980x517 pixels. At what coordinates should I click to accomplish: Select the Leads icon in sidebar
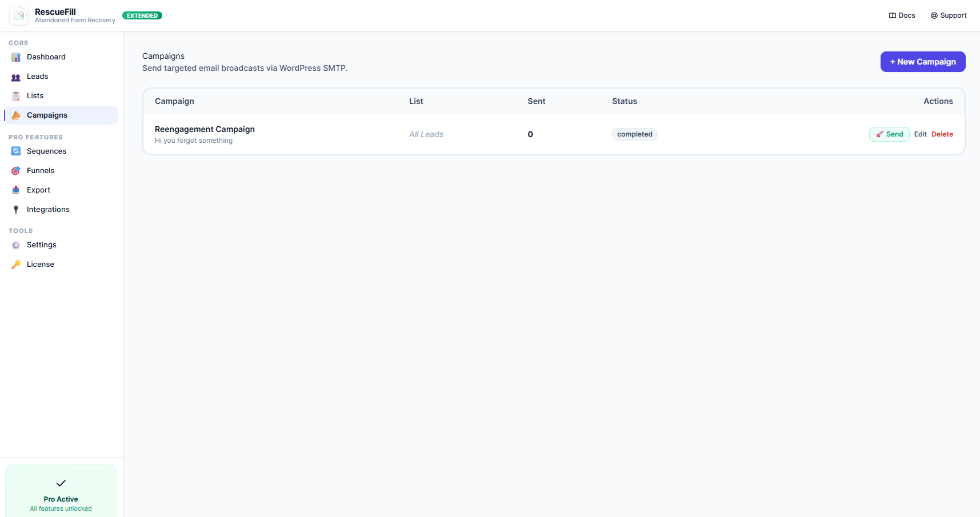point(15,76)
